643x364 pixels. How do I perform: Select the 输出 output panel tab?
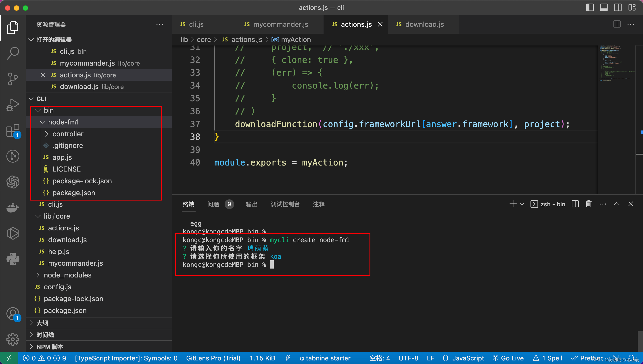click(251, 204)
